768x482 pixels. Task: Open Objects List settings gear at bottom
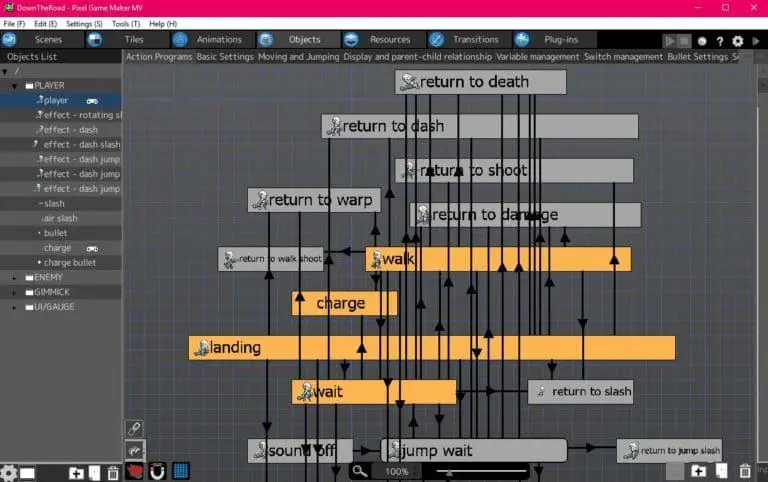pyautogui.click(x=8, y=473)
